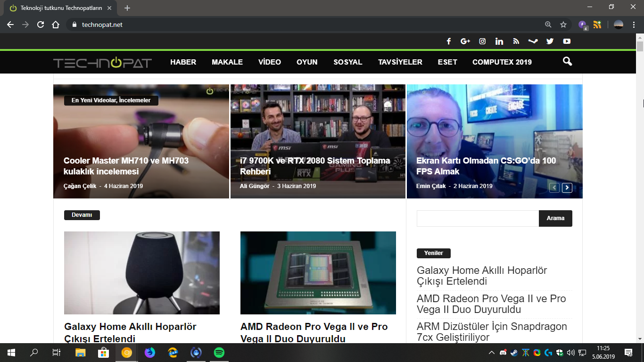This screenshot has width=644, height=362.
Task: Launch Spotify from the taskbar
Action: tap(219, 353)
